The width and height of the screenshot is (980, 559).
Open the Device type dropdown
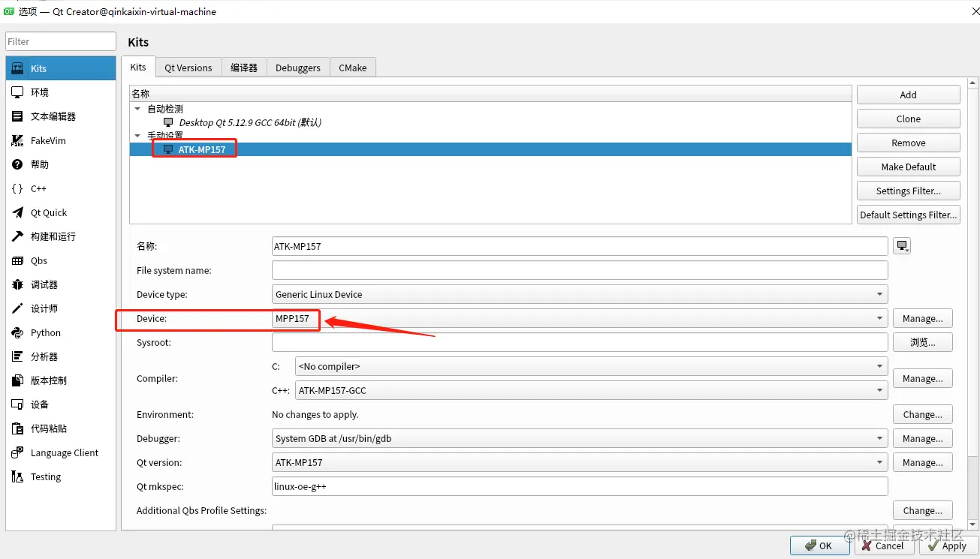(580, 294)
